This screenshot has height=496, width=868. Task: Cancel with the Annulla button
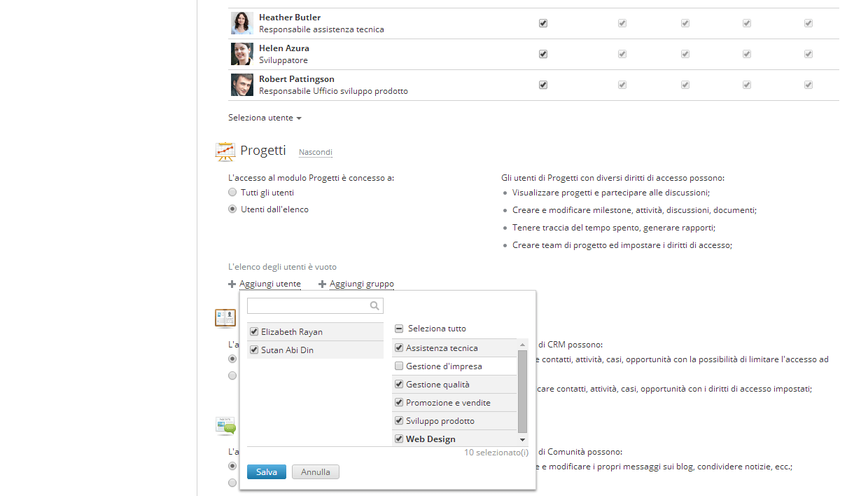tap(316, 472)
